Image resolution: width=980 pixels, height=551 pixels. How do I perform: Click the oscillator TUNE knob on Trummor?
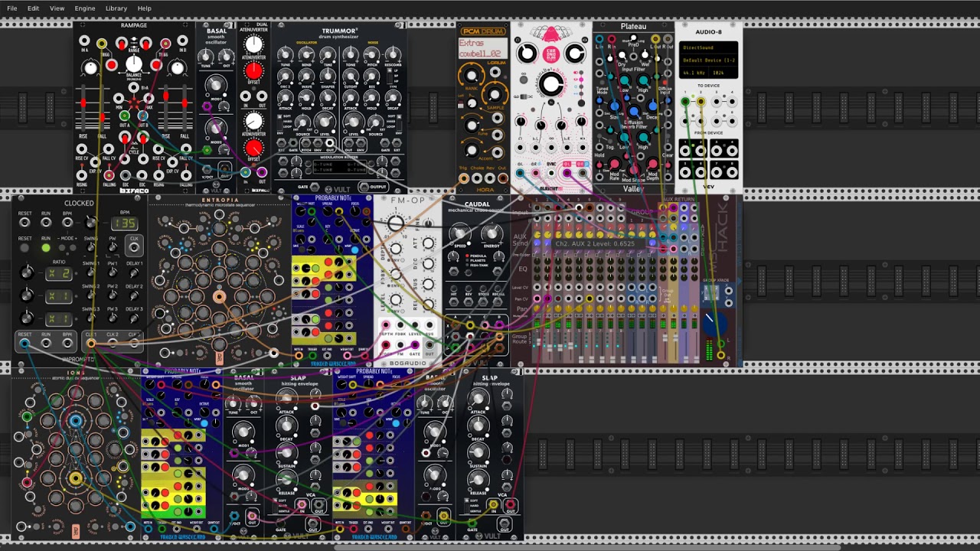pyautogui.click(x=285, y=55)
